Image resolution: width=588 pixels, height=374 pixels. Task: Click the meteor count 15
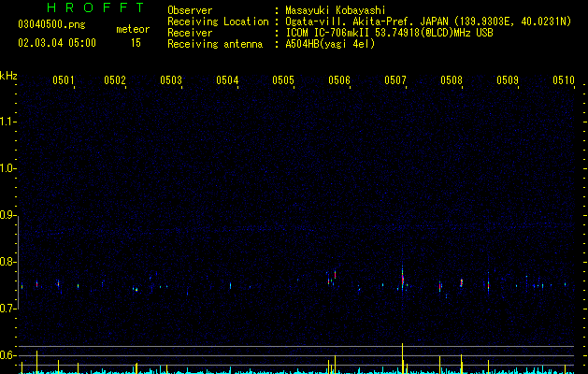(x=136, y=43)
